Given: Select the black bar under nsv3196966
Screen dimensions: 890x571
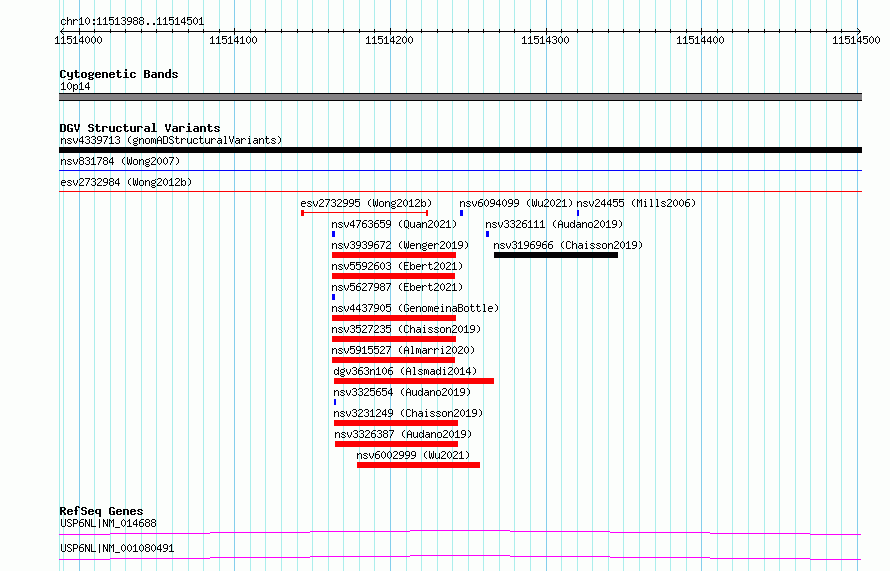Looking at the screenshot, I should pyautogui.click(x=556, y=255).
